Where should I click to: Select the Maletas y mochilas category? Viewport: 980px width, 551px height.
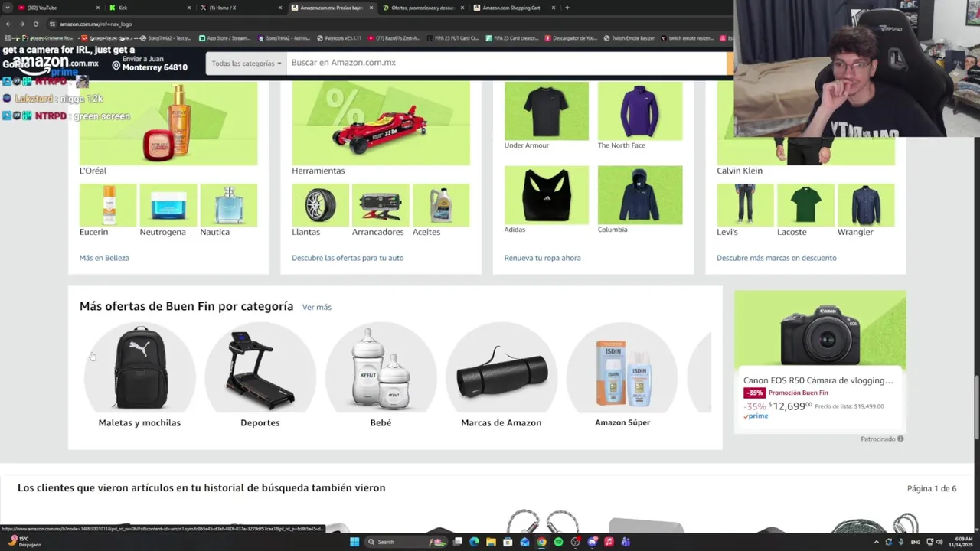[139, 375]
